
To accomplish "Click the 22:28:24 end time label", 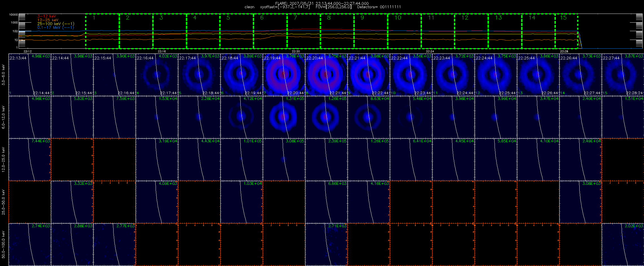I will 634,93.
